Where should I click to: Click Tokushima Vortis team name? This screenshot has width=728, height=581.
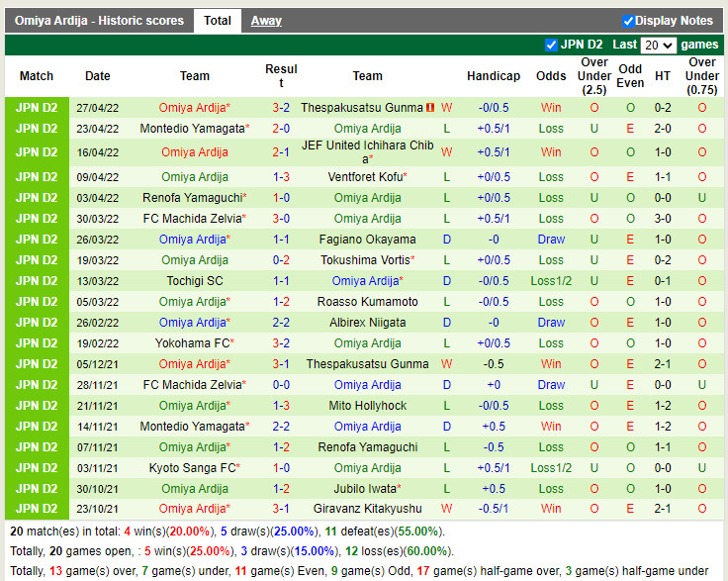pos(367,260)
